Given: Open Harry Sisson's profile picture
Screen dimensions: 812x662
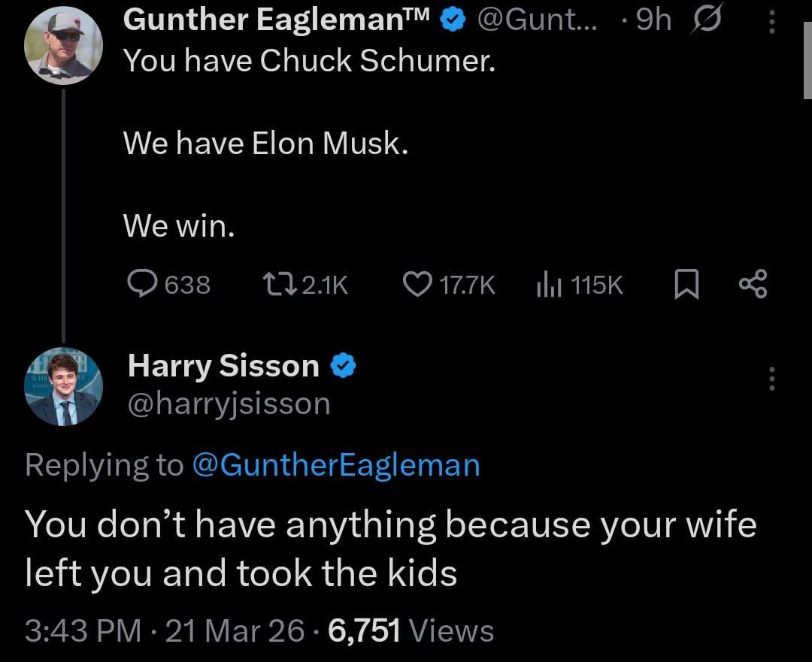Looking at the screenshot, I should click(x=64, y=387).
